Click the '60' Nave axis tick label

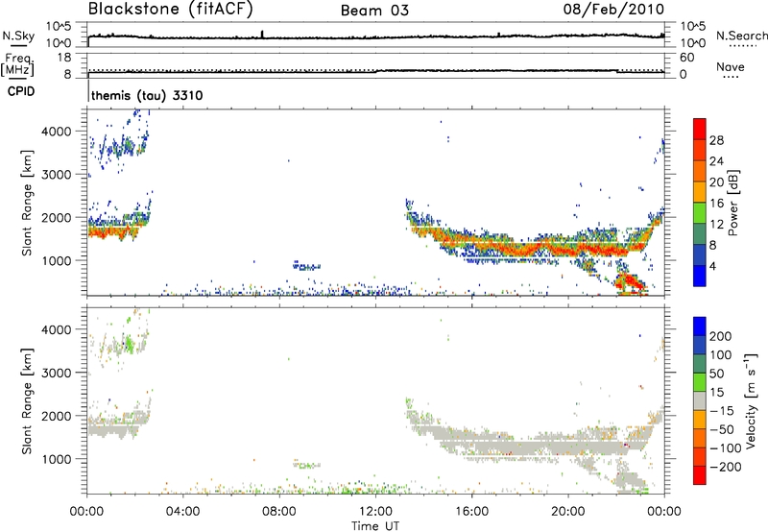click(686, 58)
